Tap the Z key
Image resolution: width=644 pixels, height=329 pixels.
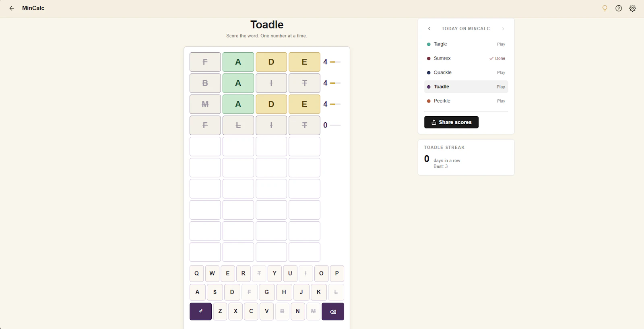[220, 311]
